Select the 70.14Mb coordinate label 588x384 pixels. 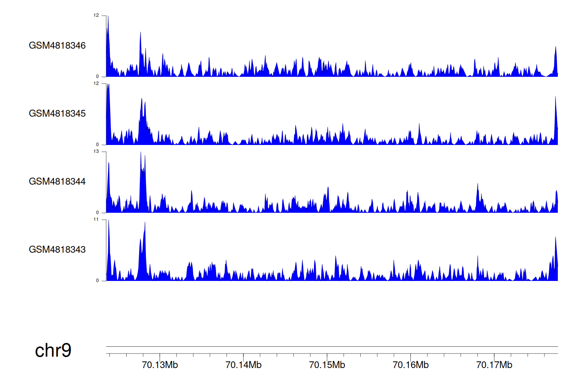coord(243,365)
